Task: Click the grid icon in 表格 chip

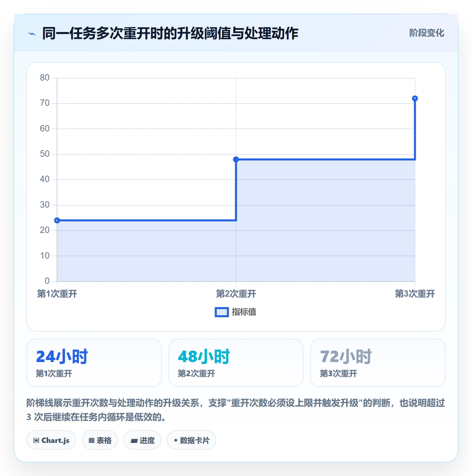Action: [x=91, y=441]
